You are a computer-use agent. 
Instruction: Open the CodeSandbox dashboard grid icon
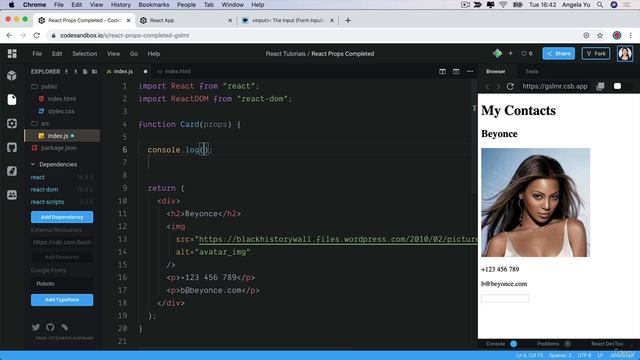[12, 53]
